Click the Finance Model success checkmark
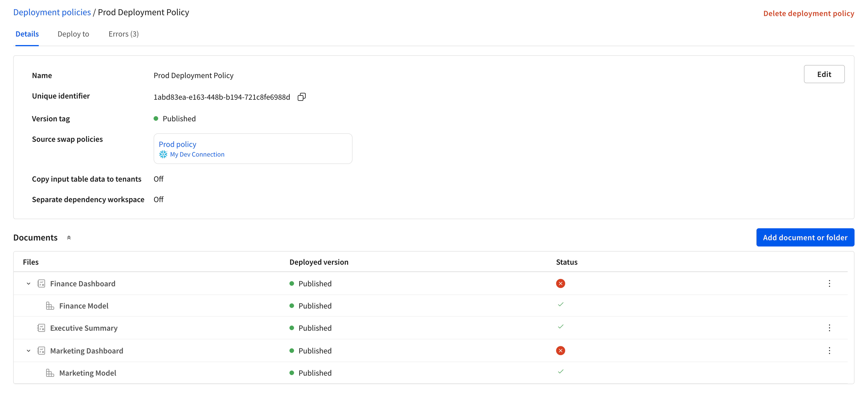The height and width of the screenshot is (400, 868). (560, 305)
